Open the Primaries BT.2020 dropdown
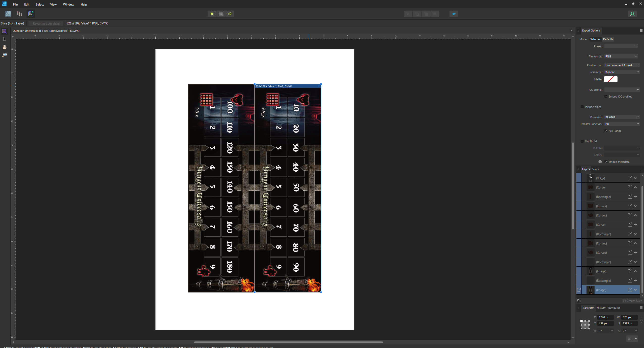Screen dimensions: 644x348 coord(622,117)
